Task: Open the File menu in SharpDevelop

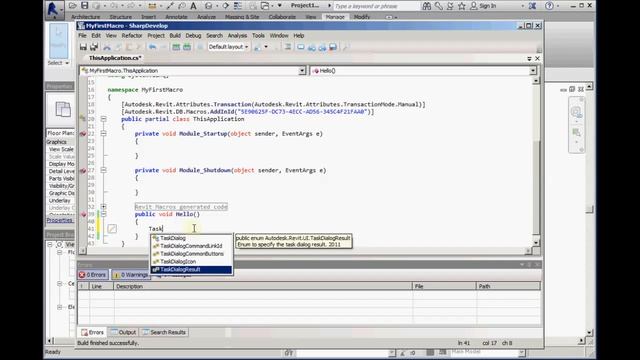Action: [x=82, y=36]
